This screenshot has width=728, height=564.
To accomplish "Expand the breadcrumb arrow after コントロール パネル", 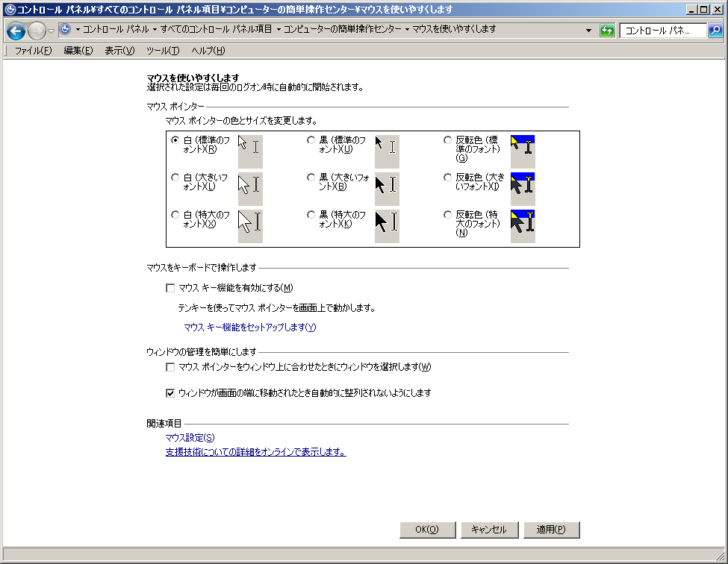I will tap(154, 30).
